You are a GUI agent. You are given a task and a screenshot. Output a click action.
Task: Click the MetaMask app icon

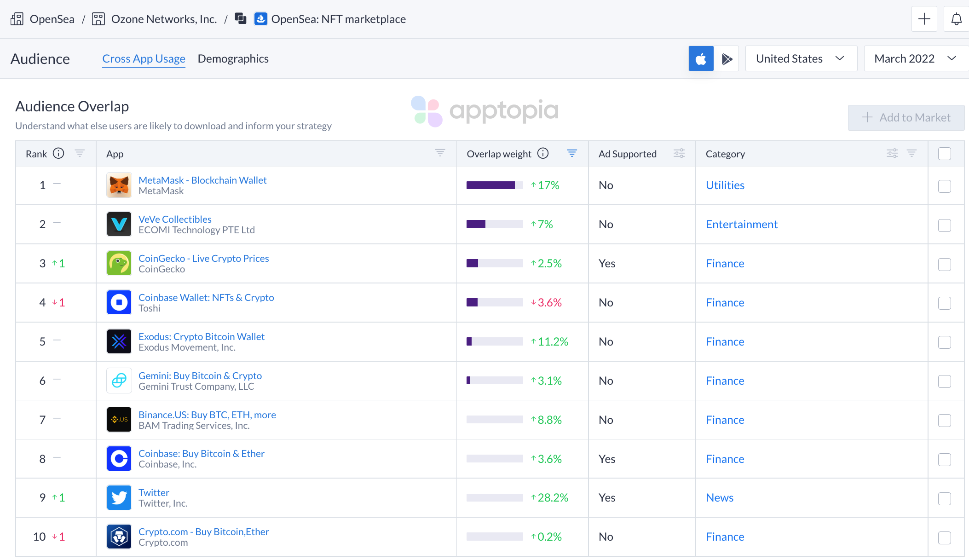pos(119,185)
